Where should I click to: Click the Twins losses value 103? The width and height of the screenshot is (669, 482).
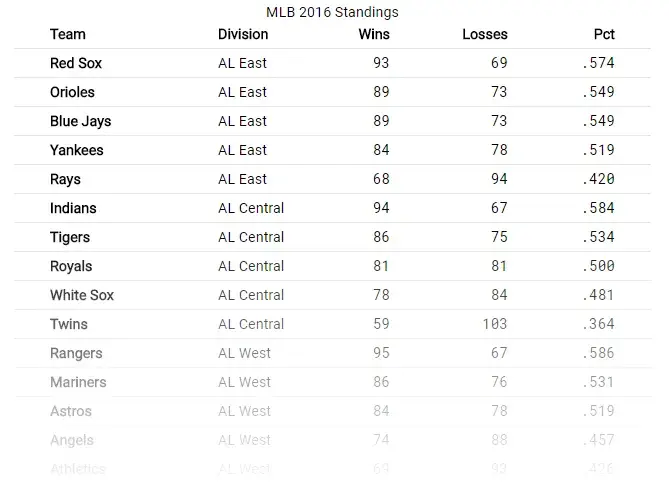coord(494,324)
